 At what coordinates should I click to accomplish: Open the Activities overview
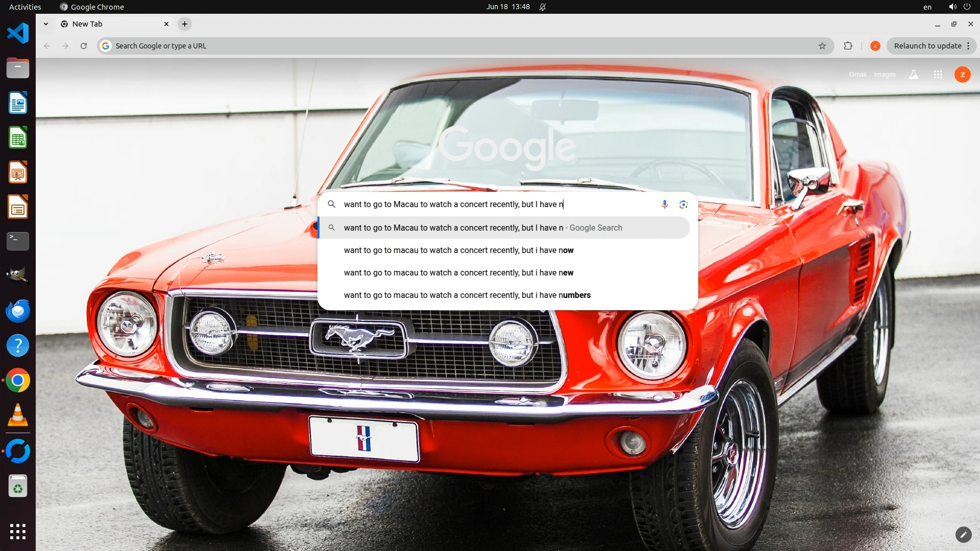(x=25, y=7)
